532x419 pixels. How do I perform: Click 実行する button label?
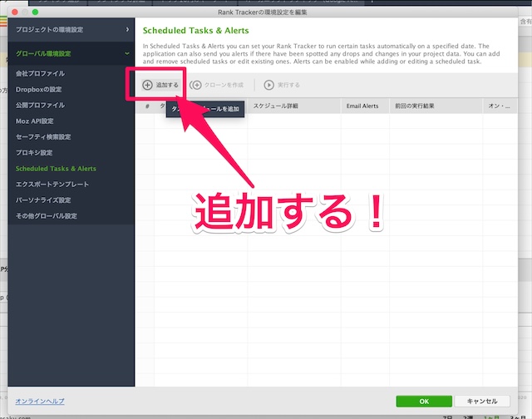click(288, 85)
